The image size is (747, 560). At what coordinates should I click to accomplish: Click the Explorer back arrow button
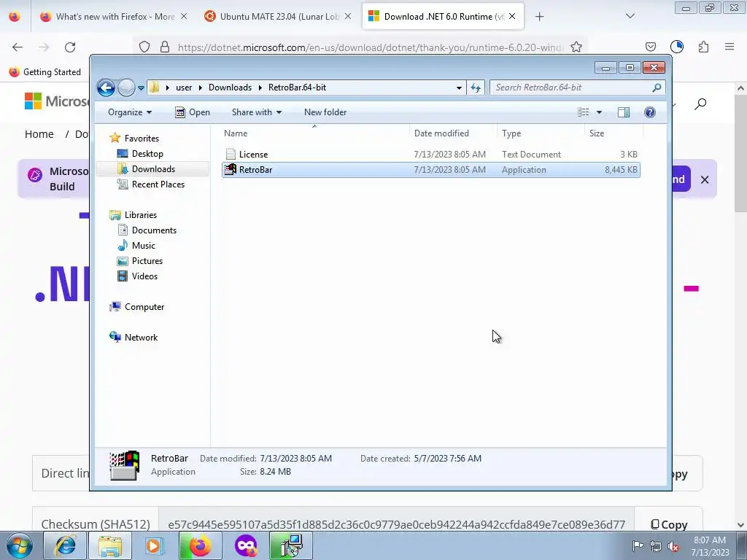coord(106,87)
